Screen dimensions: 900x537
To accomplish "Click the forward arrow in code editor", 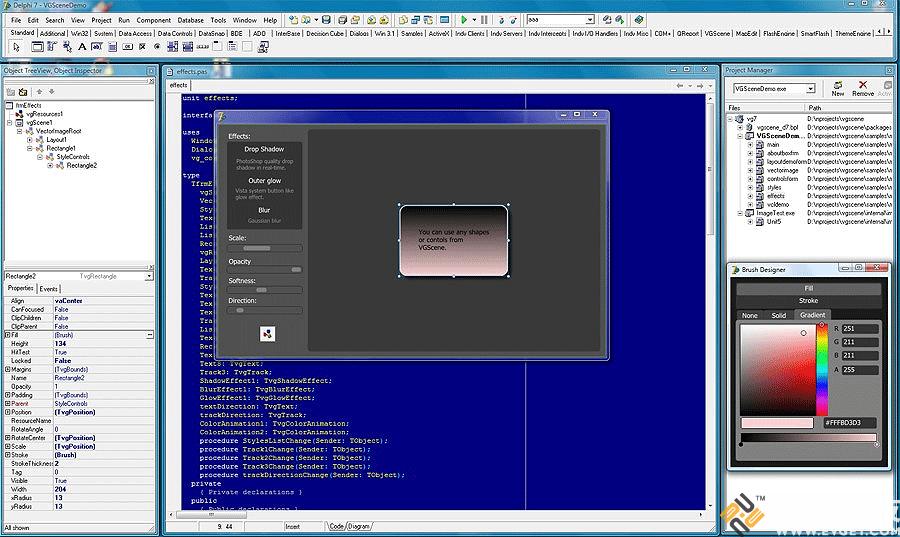I will pyautogui.click(x=700, y=85).
